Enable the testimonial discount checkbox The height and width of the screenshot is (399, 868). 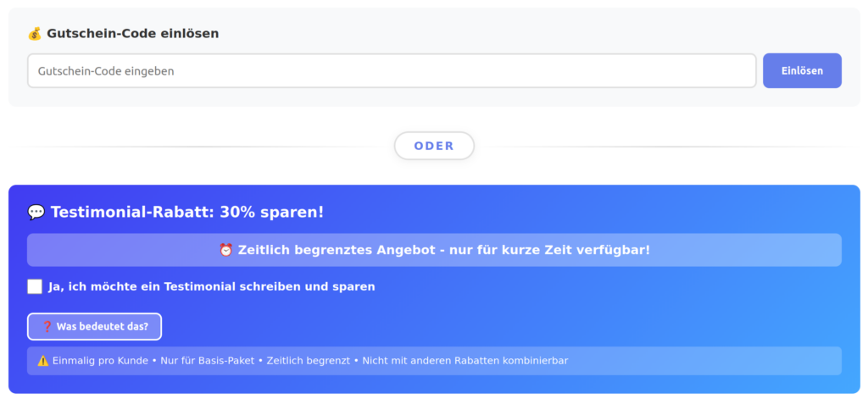[x=35, y=286]
